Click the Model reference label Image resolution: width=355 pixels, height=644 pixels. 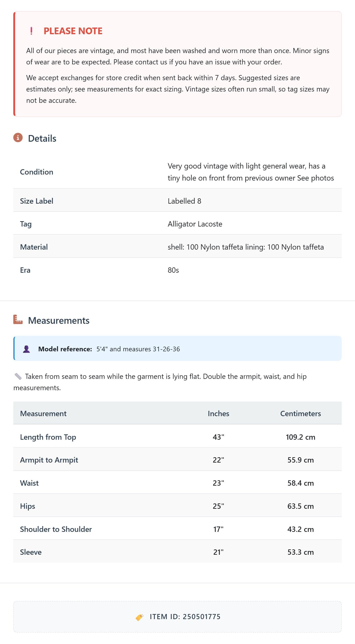[x=65, y=349]
